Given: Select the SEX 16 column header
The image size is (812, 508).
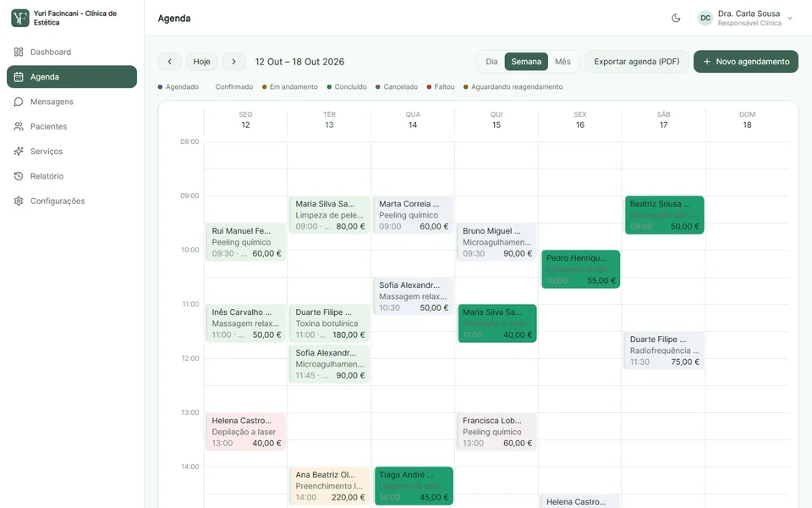Looking at the screenshot, I should click(580, 119).
